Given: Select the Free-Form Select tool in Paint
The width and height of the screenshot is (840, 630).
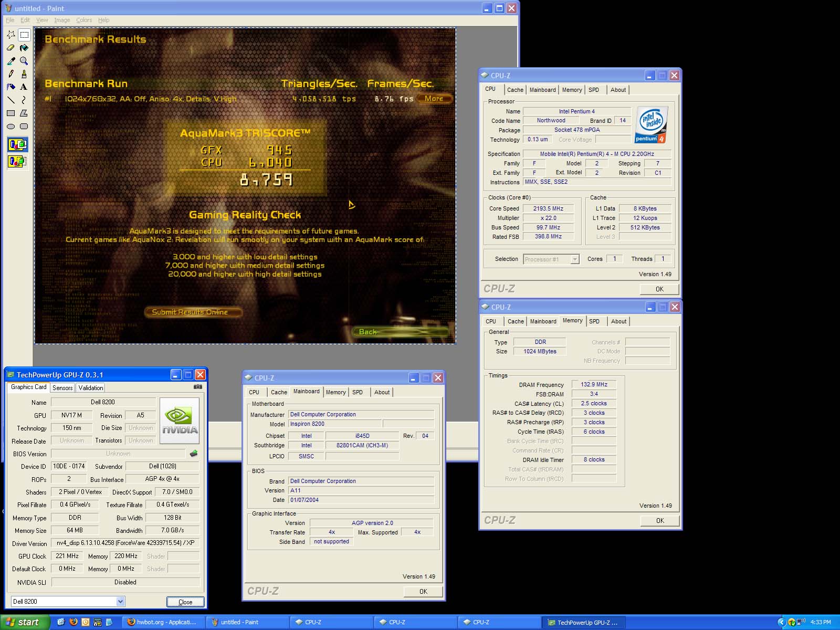Looking at the screenshot, I should point(11,35).
